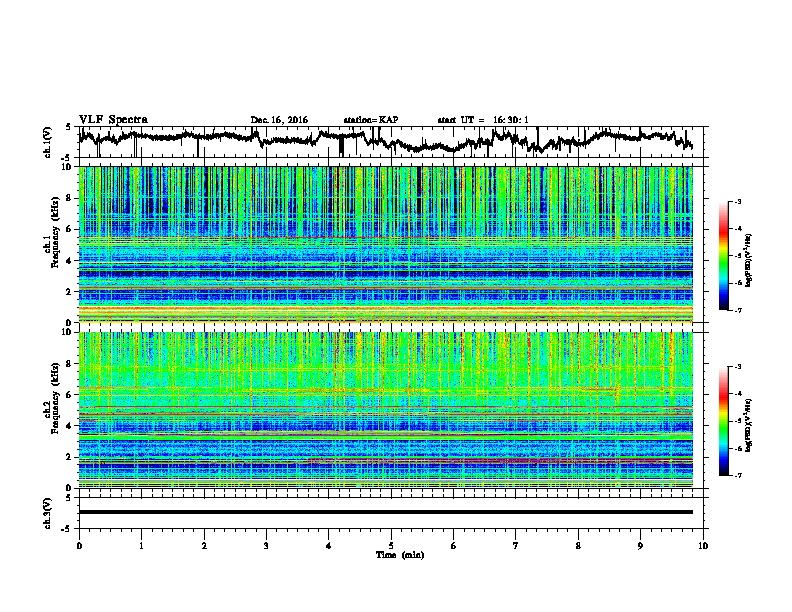Image resolution: width=792 pixels, height=612 pixels.
Task: Click the thick black ch.3 voltage line
Action: [x=386, y=512]
